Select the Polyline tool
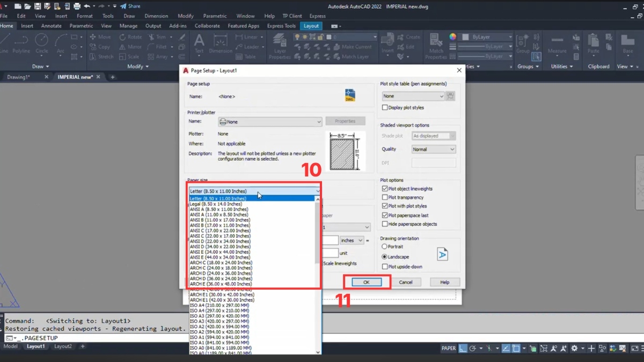 (x=21, y=43)
